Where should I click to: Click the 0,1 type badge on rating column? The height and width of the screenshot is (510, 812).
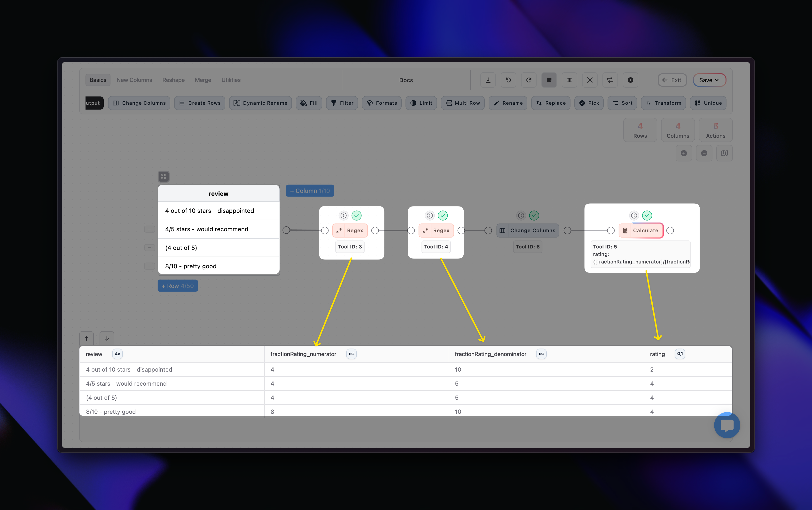click(x=680, y=354)
